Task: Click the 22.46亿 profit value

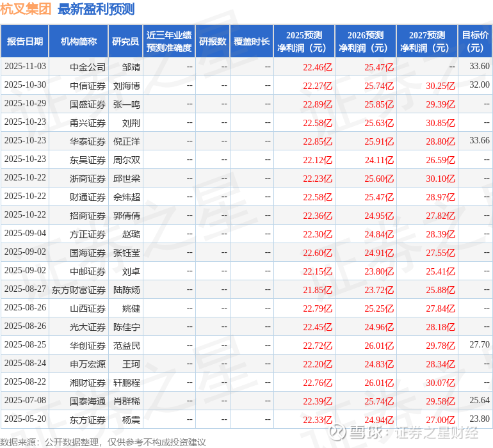Action: (x=318, y=67)
